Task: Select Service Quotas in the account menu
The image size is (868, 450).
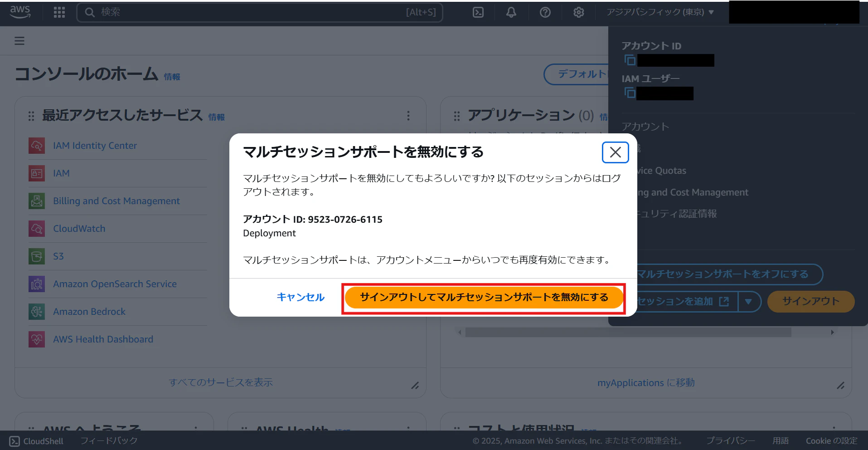Action: click(661, 171)
